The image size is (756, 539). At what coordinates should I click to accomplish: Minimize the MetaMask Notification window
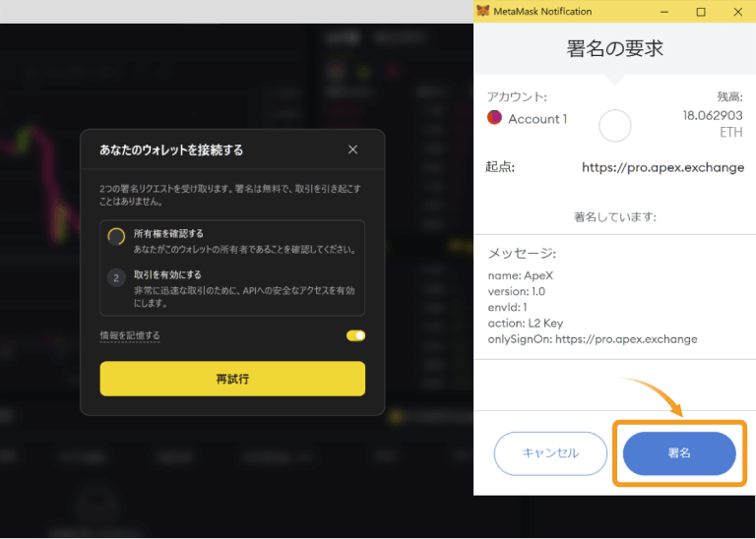(x=664, y=12)
